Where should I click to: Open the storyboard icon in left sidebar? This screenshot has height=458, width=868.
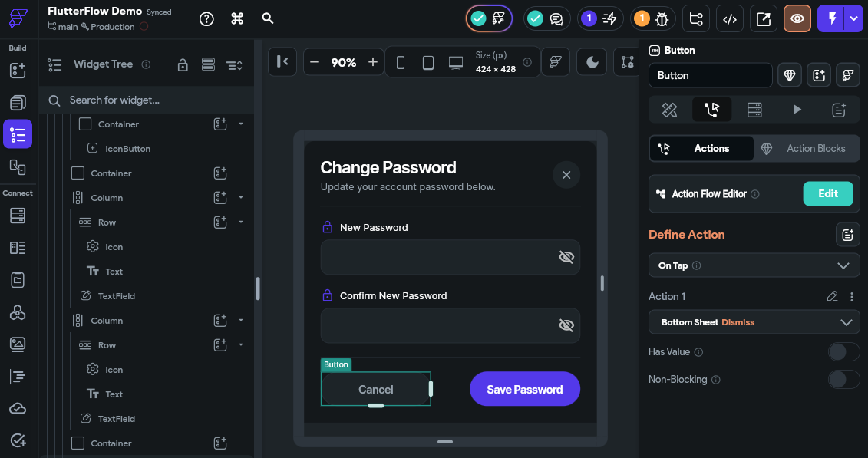point(18,166)
